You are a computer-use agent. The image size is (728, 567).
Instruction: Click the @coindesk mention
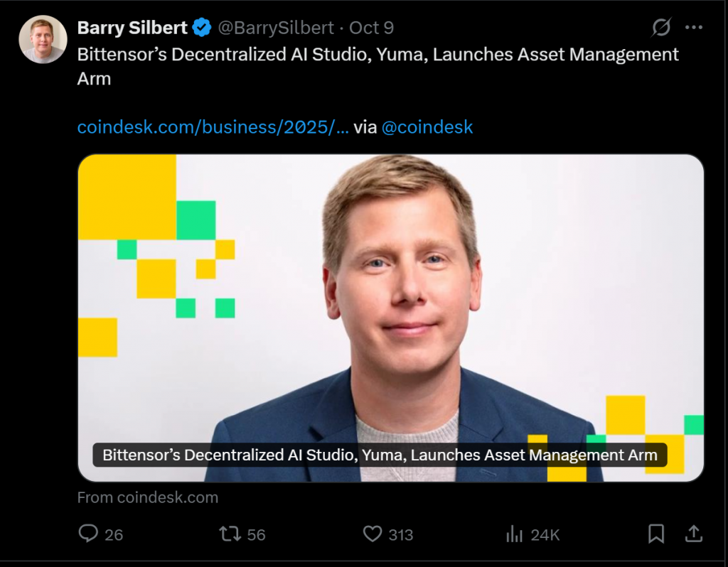click(427, 127)
